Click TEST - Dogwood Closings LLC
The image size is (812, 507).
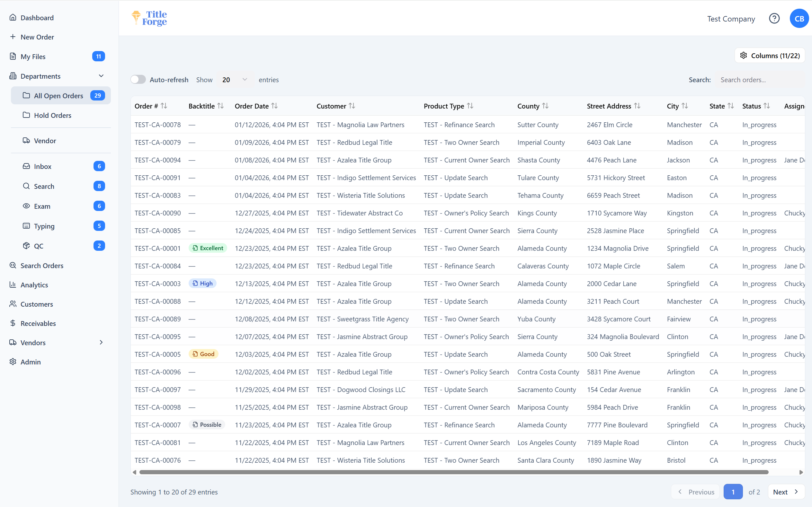pos(361,389)
